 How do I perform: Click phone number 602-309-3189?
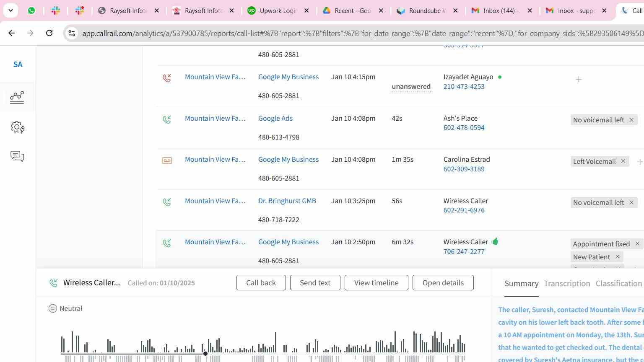pyautogui.click(x=464, y=169)
